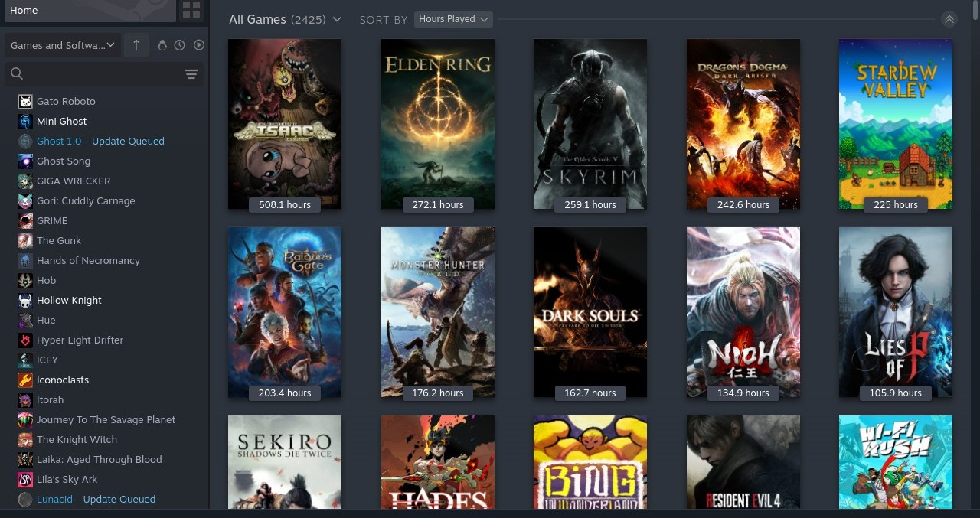Click the ICEY game icon
This screenshot has width=980, height=518.
(25, 360)
